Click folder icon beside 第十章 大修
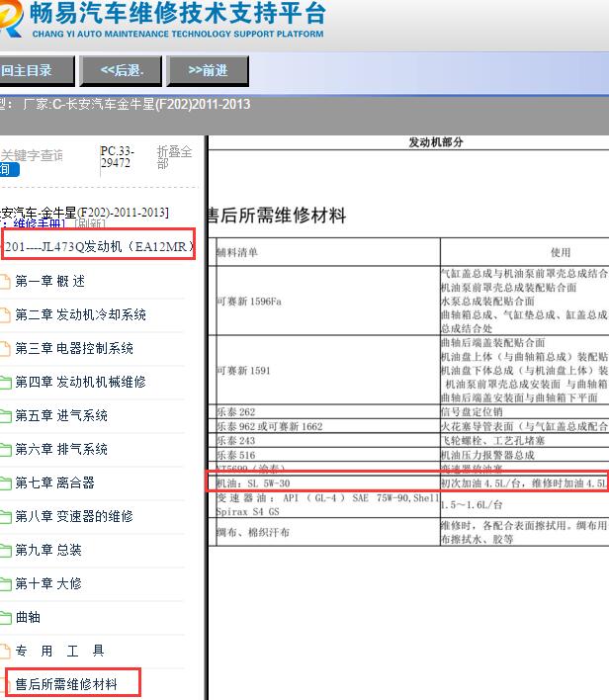Viewport: 609px width, 700px height. [5, 584]
